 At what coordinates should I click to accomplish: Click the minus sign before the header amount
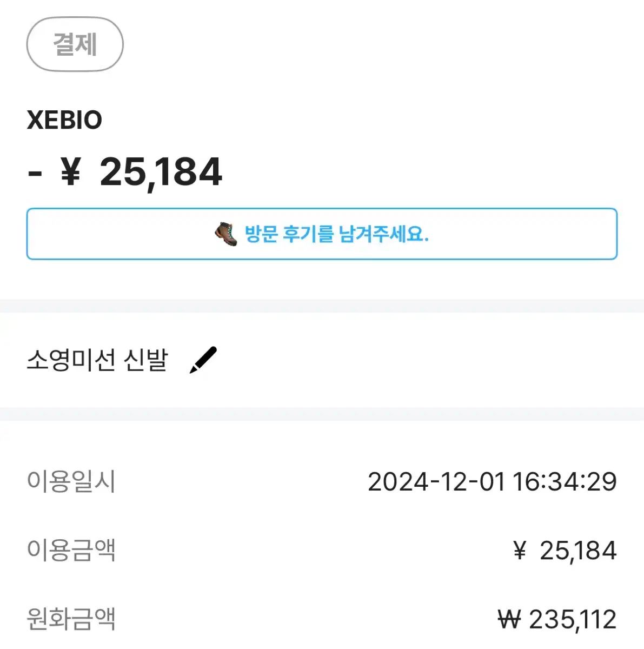coord(35,174)
